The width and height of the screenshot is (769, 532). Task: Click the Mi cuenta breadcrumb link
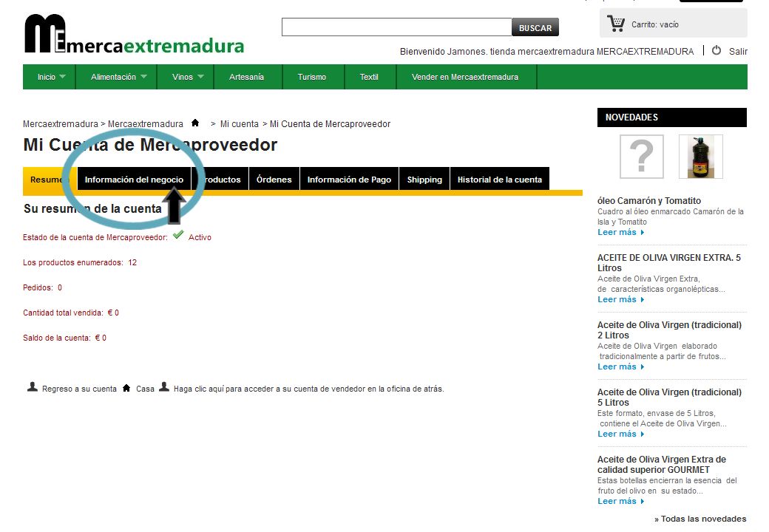[x=240, y=124]
